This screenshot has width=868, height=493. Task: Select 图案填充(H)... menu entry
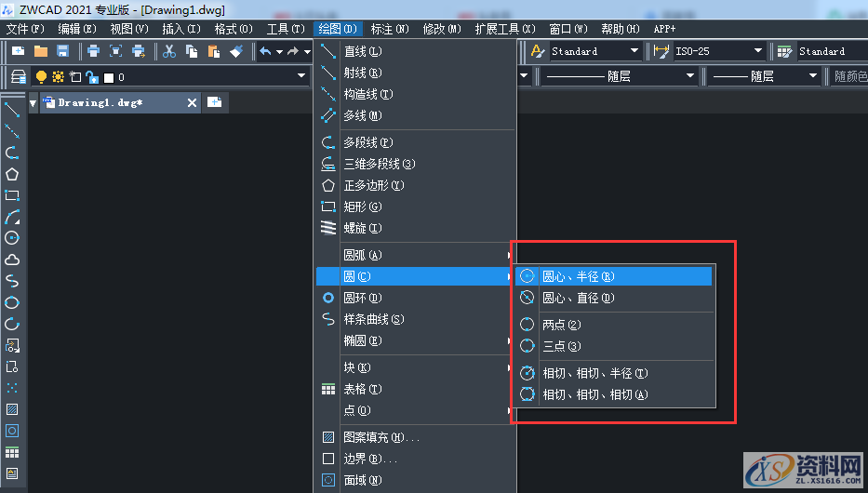(415, 437)
